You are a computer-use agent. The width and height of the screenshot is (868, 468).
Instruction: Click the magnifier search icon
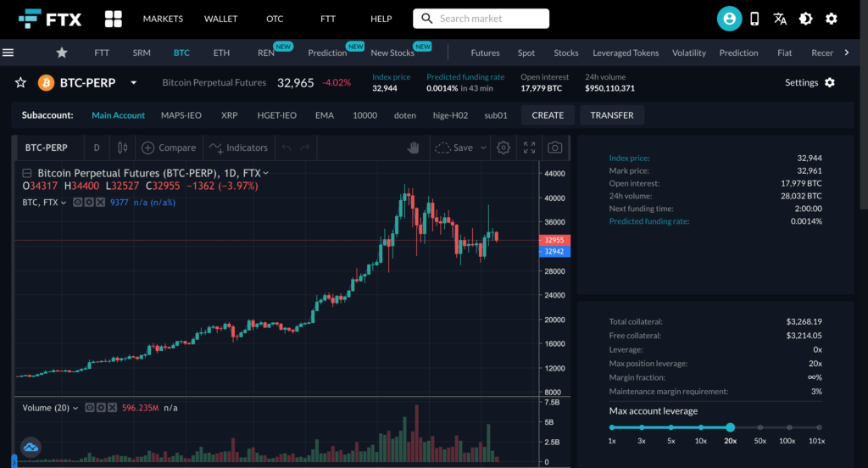click(x=427, y=19)
